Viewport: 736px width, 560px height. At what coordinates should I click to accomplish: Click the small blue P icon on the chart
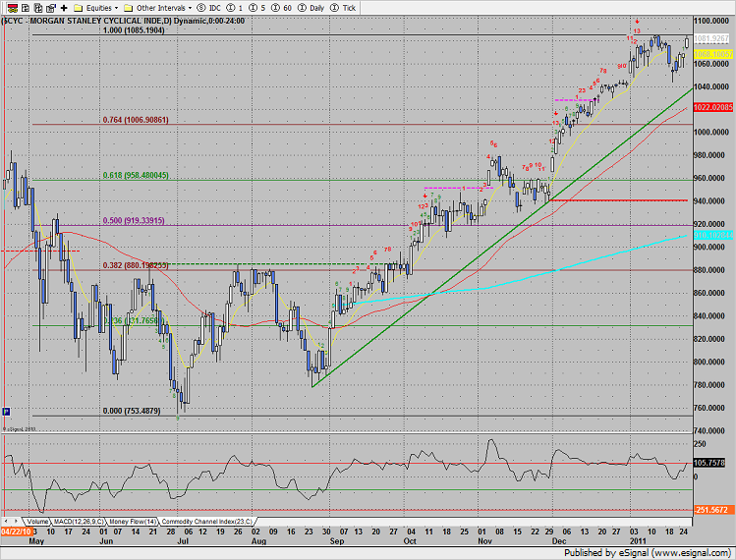(6, 412)
